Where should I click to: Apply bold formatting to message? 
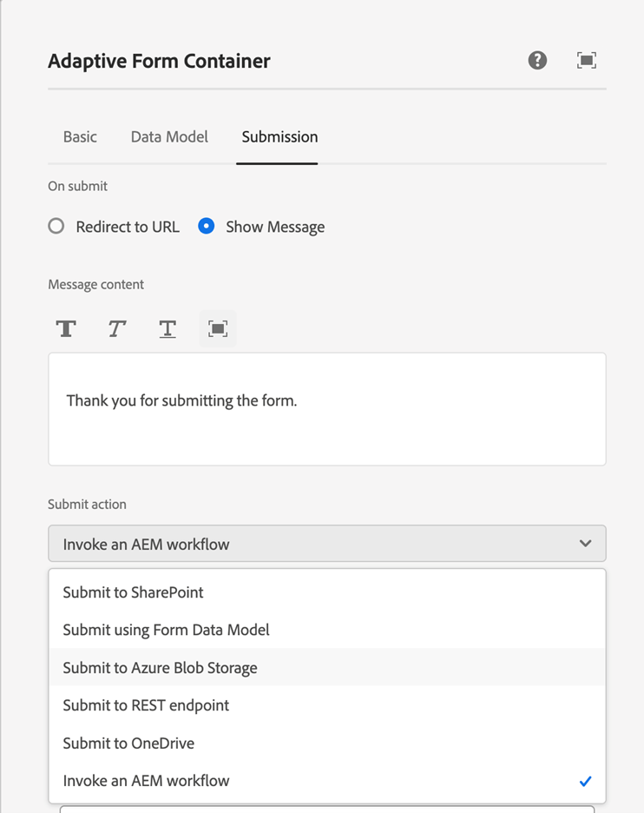pyautogui.click(x=66, y=329)
